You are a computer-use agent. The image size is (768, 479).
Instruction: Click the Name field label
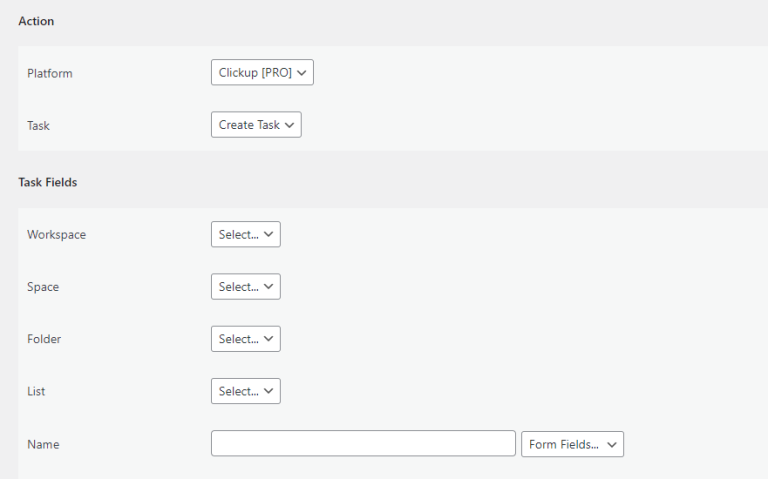[x=43, y=444]
